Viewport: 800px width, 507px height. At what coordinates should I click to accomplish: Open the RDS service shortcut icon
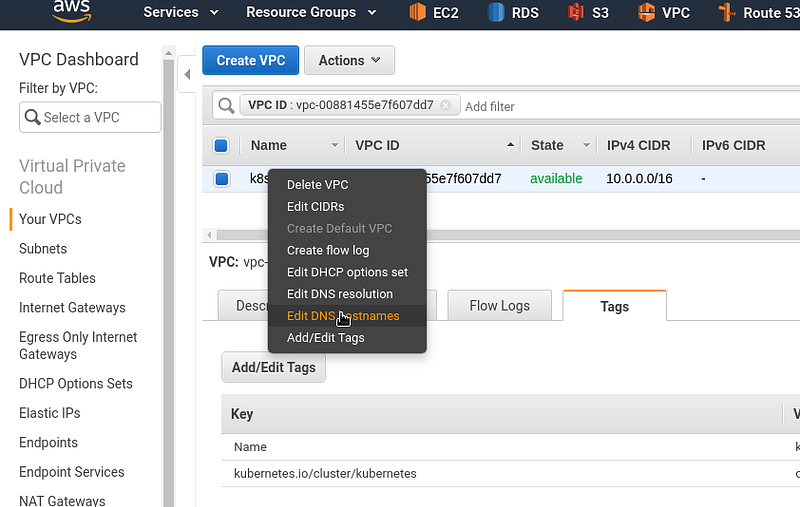(x=495, y=12)
